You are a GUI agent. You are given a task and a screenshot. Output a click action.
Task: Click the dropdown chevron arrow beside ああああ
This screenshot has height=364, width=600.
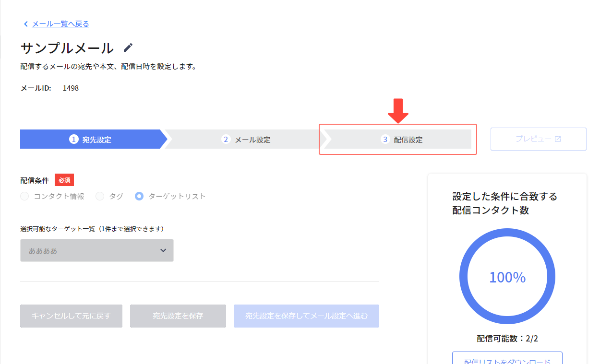pyautogui.click(x=163, y=250)
